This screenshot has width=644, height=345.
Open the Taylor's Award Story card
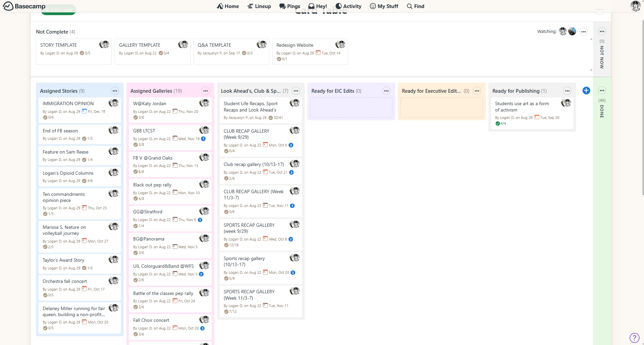[x=63, y=260]
